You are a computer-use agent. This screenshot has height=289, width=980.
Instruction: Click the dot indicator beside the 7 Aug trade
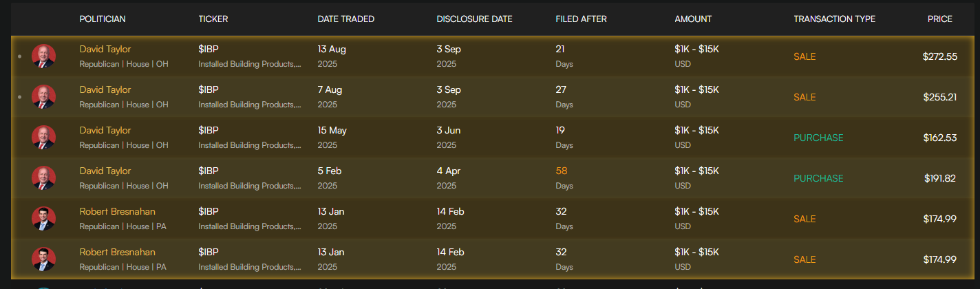point(19,97)
